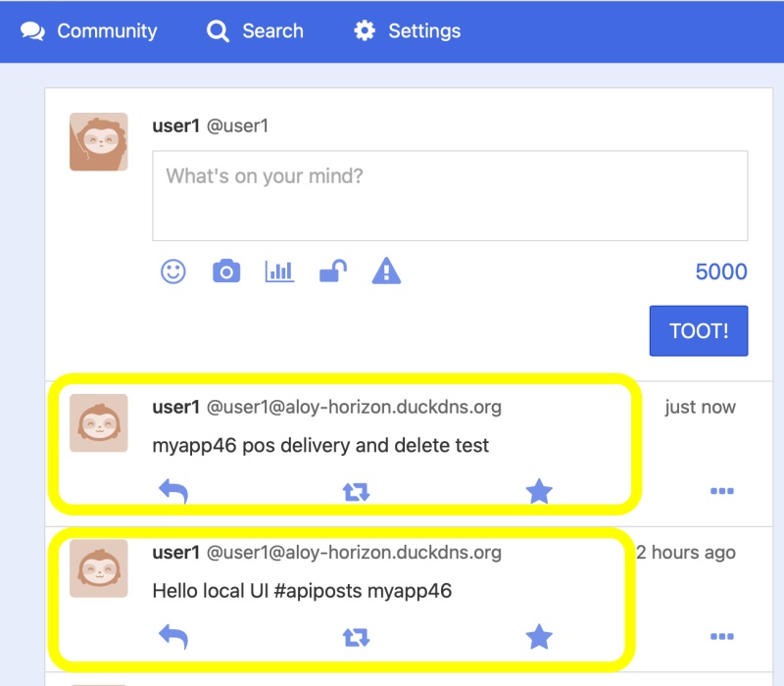Add media with the camera icon
The image size is (784, 686).
click(x=226, y=271)
